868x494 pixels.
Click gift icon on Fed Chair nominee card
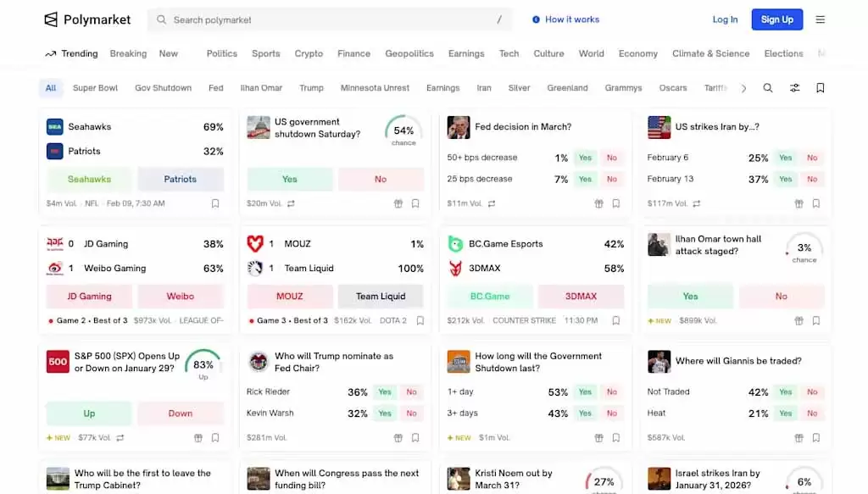point(398,437)
